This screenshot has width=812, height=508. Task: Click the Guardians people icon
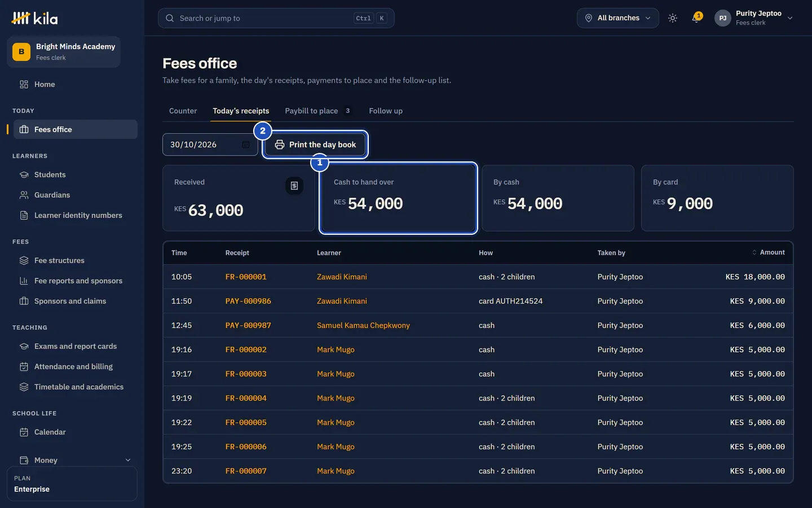pyautogui.click(x=24, y=195)
